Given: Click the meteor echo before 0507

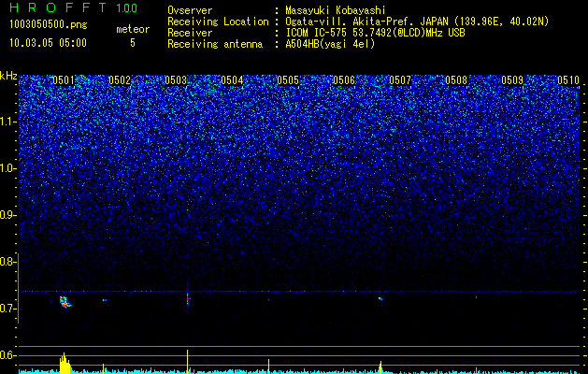Looking at the screenshot, I should coord(380,298).
